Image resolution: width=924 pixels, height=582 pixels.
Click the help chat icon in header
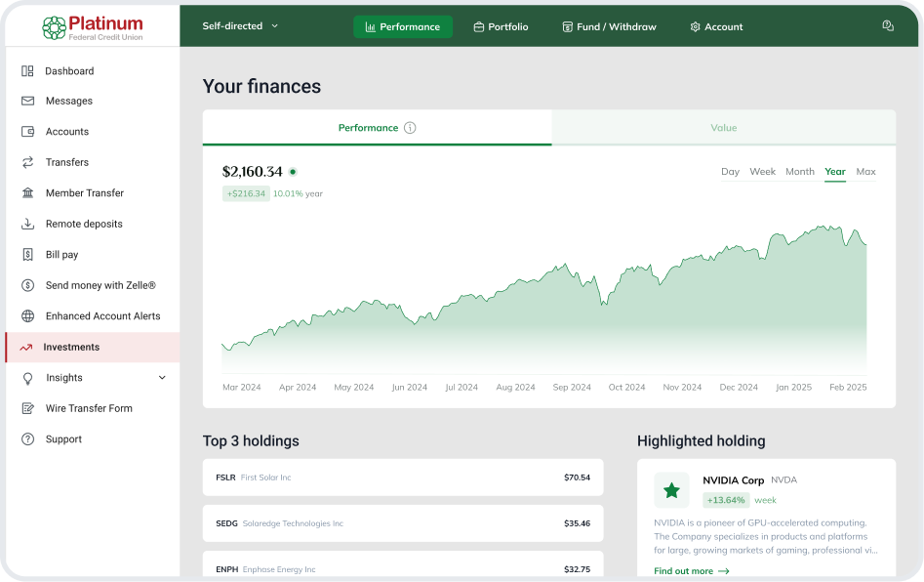(887, 26)
